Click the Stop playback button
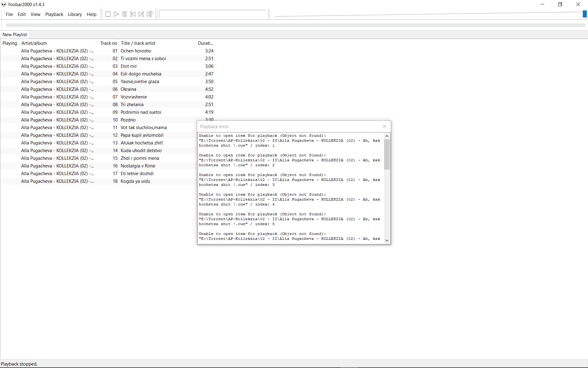 coord(108,14)
